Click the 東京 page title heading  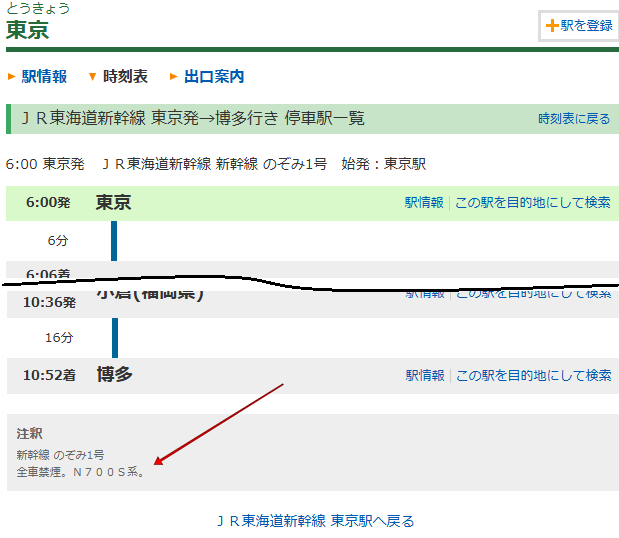pos(28,30)
